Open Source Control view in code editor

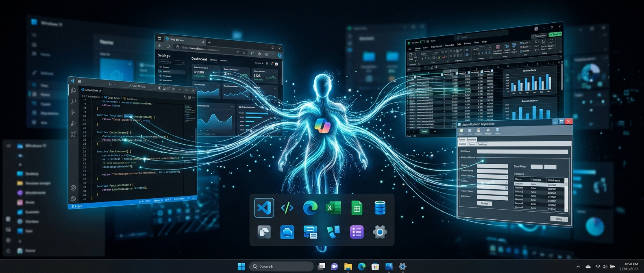pos(73,113)
